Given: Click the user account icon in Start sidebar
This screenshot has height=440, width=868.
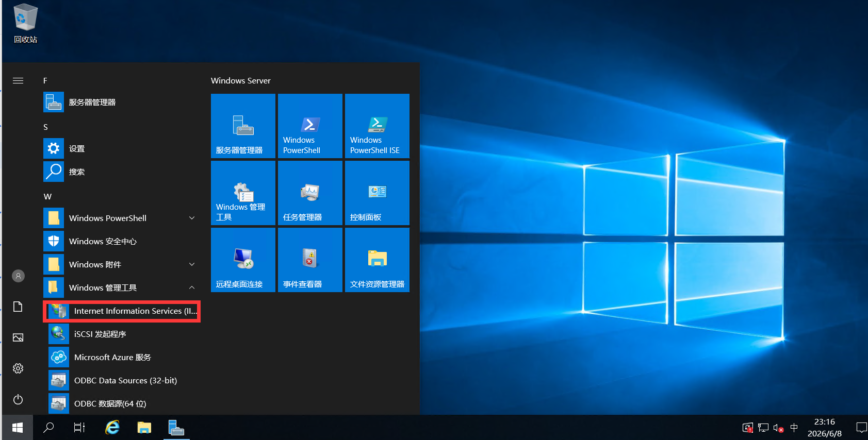Looking at the screenshot, I should click(18, 276).
